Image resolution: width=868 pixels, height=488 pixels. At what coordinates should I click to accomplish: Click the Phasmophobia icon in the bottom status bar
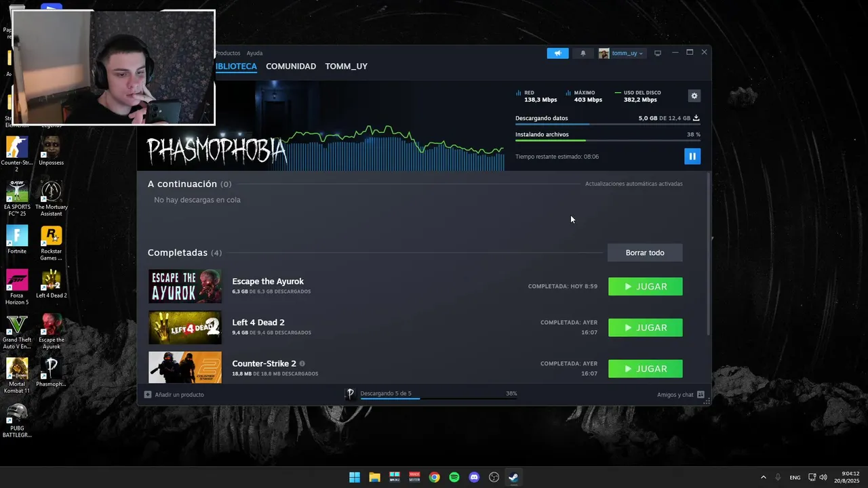point(350,394)
